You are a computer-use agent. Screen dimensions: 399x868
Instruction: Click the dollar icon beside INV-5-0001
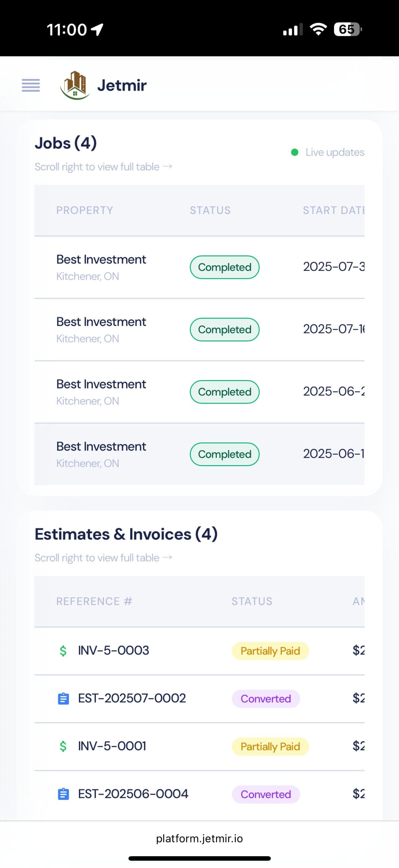(x=63, y=746)
